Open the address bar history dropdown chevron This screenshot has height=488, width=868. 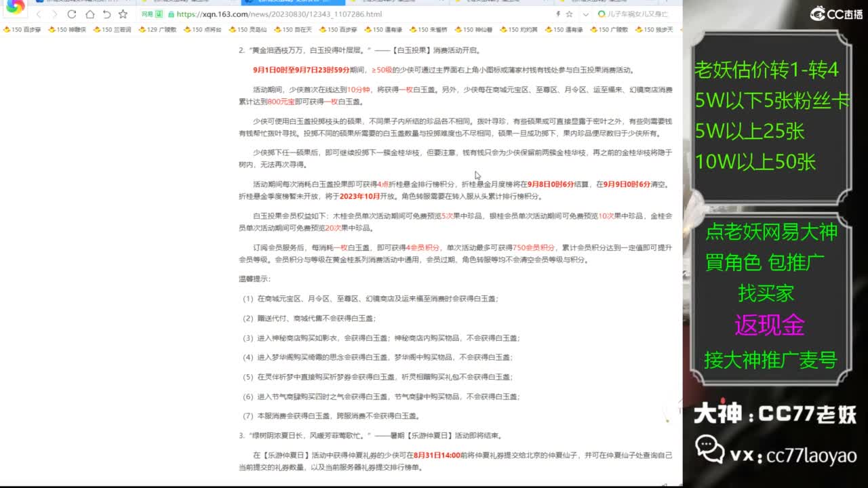[x=586, y=14]
